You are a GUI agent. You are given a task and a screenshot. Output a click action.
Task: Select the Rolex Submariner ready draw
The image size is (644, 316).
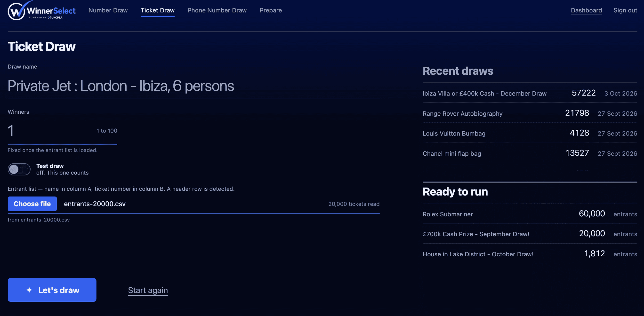[530, 214]
